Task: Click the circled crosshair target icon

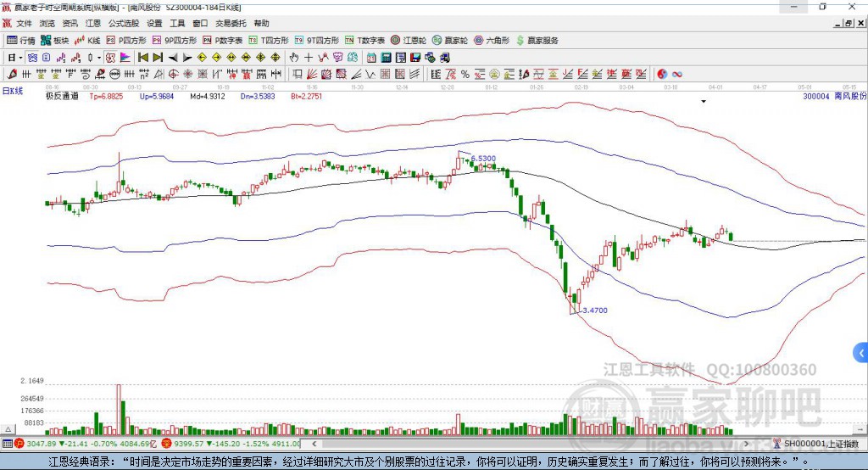Action: [x=173, y=74]
